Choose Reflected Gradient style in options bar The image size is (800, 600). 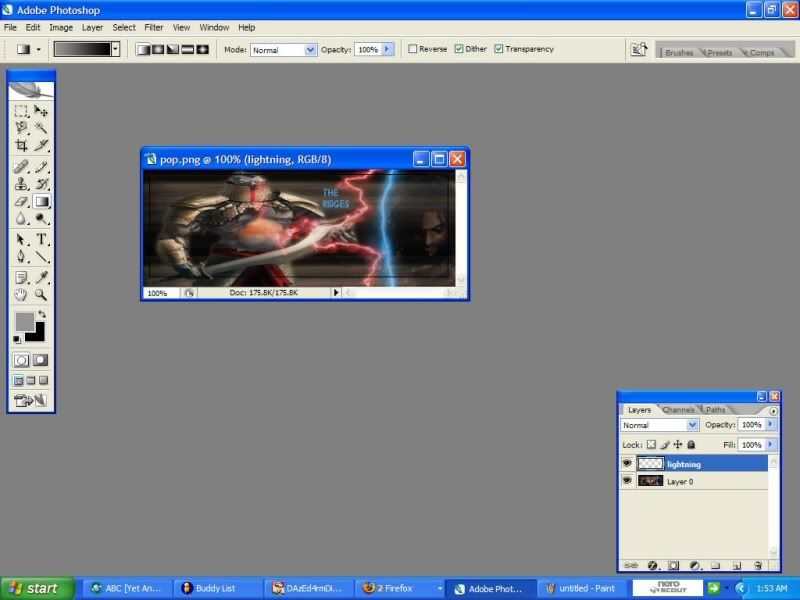tap(188, 49)
